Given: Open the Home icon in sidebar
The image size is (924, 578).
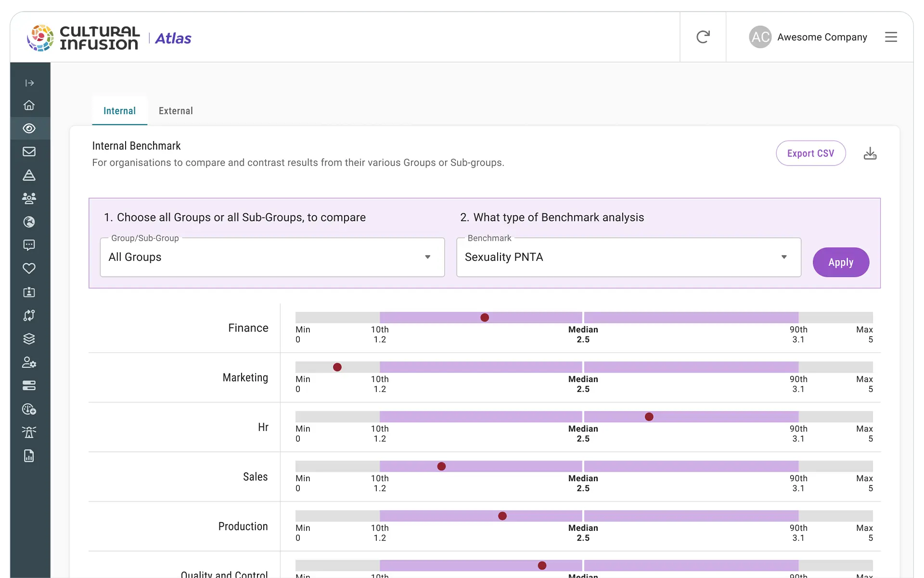Looking at the screenshot, I should click(x=29, y=105).
